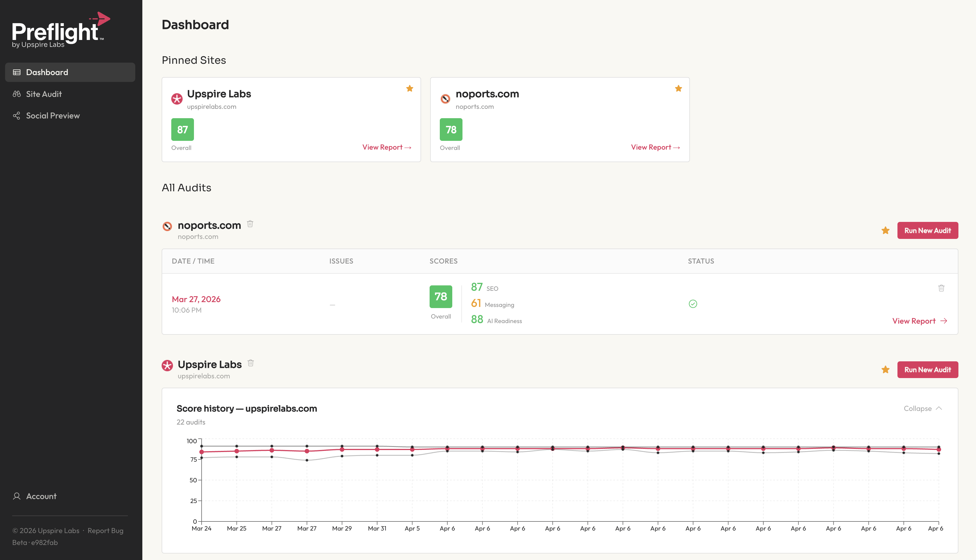Open Social Preview in the sidebar

70,115
